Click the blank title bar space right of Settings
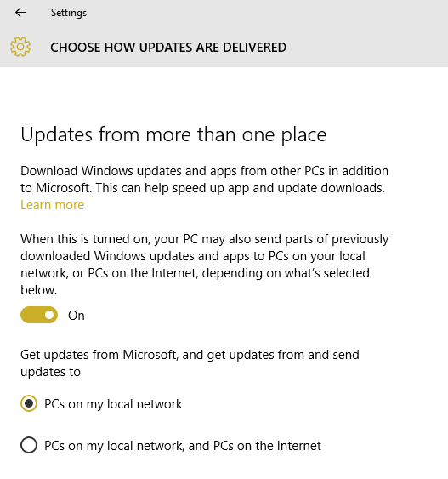This screenshot has width=448, height=479. (265, 13)
